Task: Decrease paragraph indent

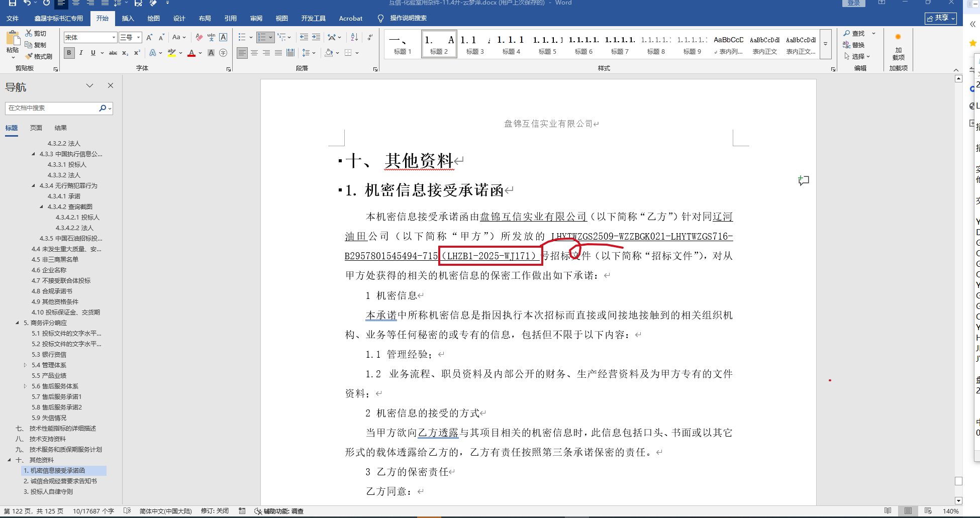Action: coord(304,37)
